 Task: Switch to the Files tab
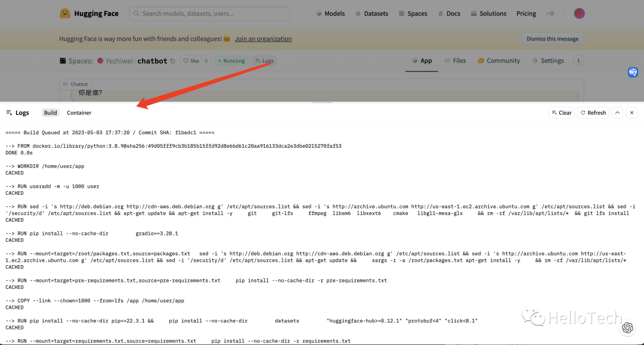tap(454, 61)
